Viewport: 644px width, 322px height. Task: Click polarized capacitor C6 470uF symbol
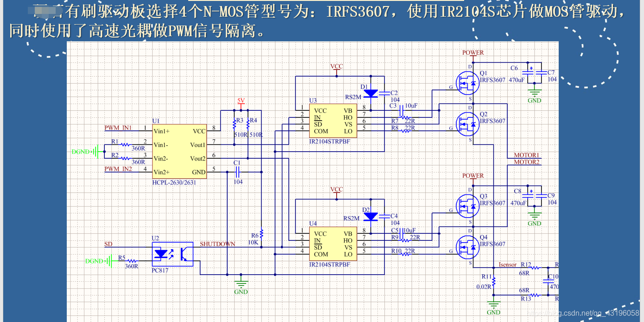point(528,72)
